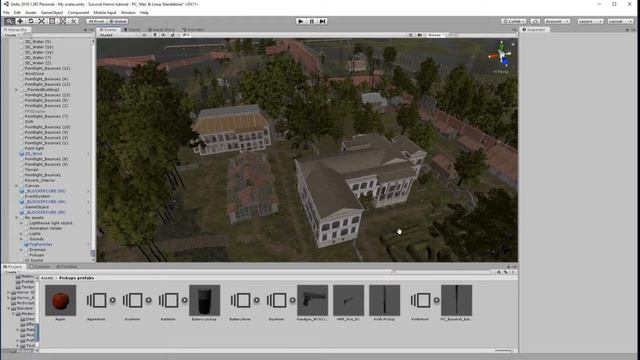Open the Edit menu

(x=17, y=13)
